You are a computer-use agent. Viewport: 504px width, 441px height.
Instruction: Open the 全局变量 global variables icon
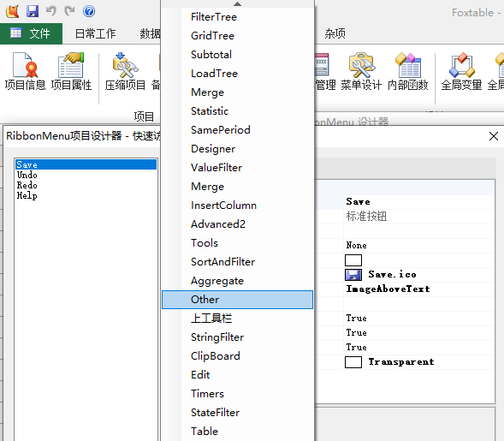pos(461,71)
